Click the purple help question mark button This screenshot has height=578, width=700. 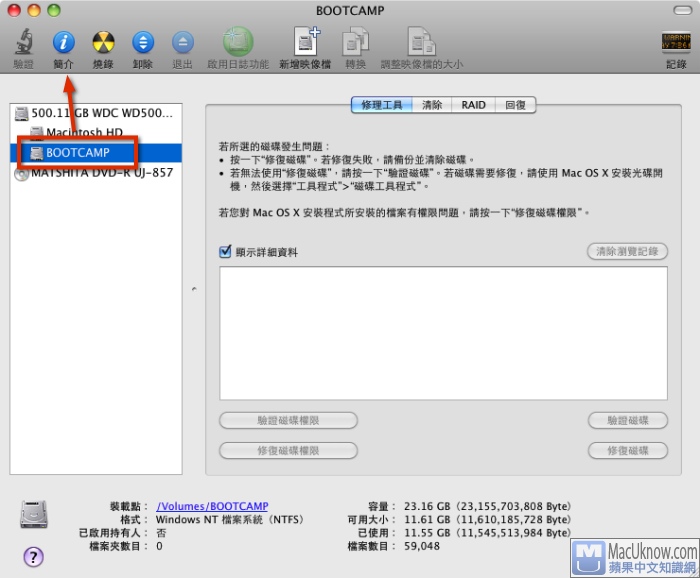coord(33,557)
